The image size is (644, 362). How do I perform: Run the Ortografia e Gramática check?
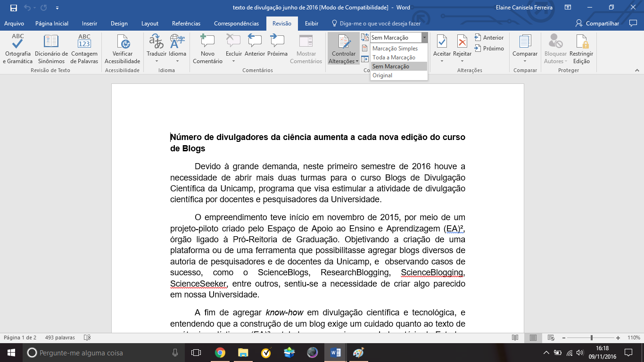click(x=18, y=49)
